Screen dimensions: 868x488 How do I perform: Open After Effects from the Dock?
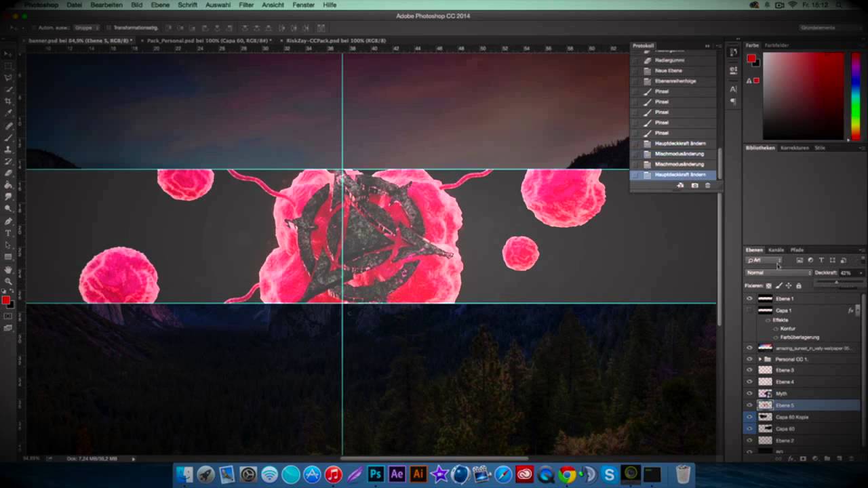(x=397, y=474)
